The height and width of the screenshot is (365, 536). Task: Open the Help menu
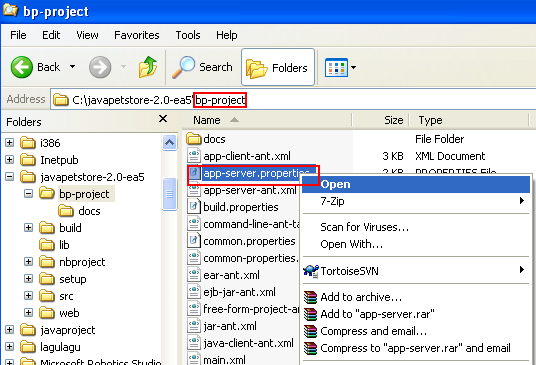(x=227, y=35)
